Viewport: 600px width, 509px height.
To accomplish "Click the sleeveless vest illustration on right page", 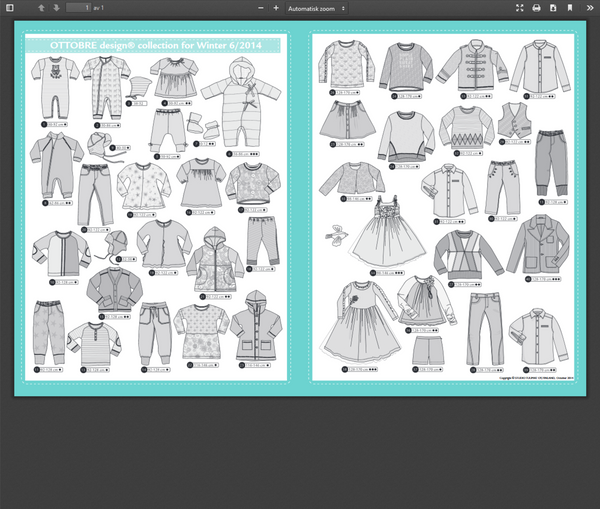I will [513, 122].
